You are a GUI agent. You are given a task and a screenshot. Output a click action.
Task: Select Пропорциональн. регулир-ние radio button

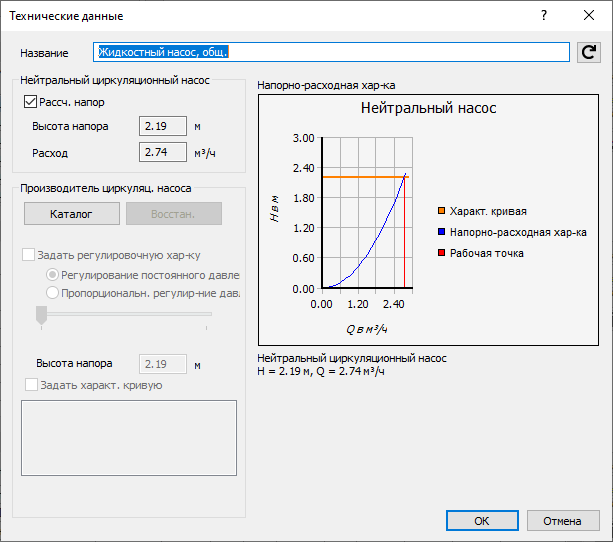coord(52,293)
